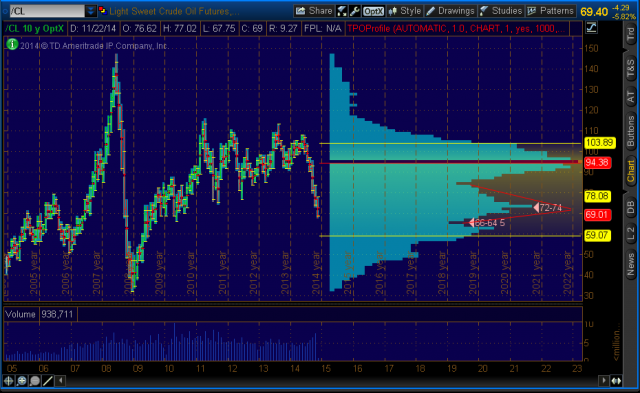Open the DB sidebar tab

pyautogui.click(x=631, y=207)
